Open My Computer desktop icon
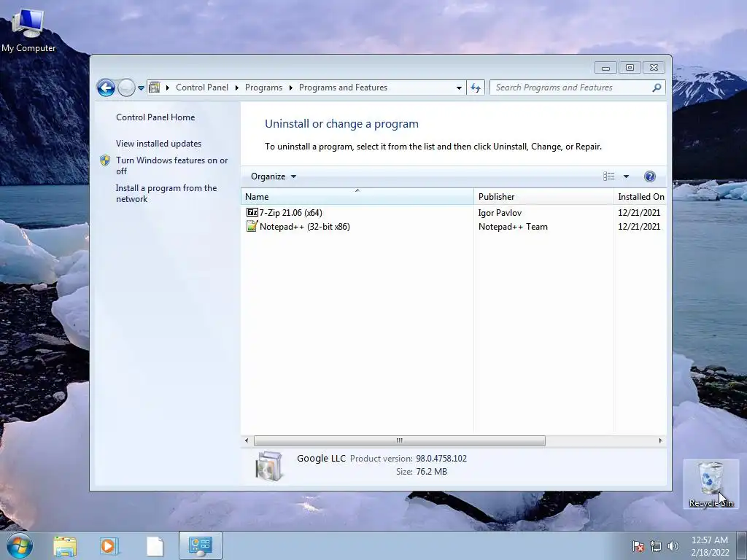 (28, 31)
